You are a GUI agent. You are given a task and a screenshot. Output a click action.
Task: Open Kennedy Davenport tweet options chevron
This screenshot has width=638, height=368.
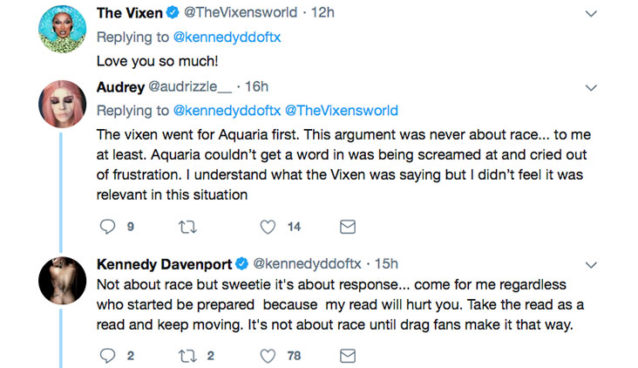(x=591, y=265)
